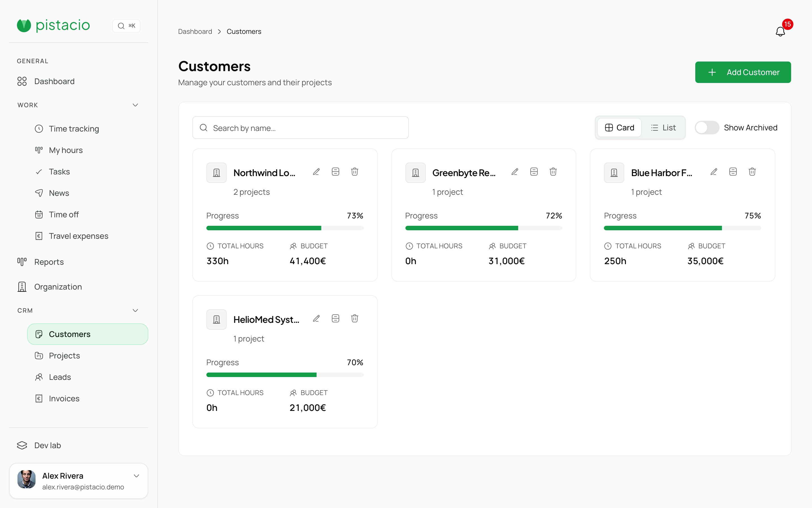Screen dimensions: 812x508
Task: Open the search shortcut button
Action: pyautogui.click(x=126, y=26)
